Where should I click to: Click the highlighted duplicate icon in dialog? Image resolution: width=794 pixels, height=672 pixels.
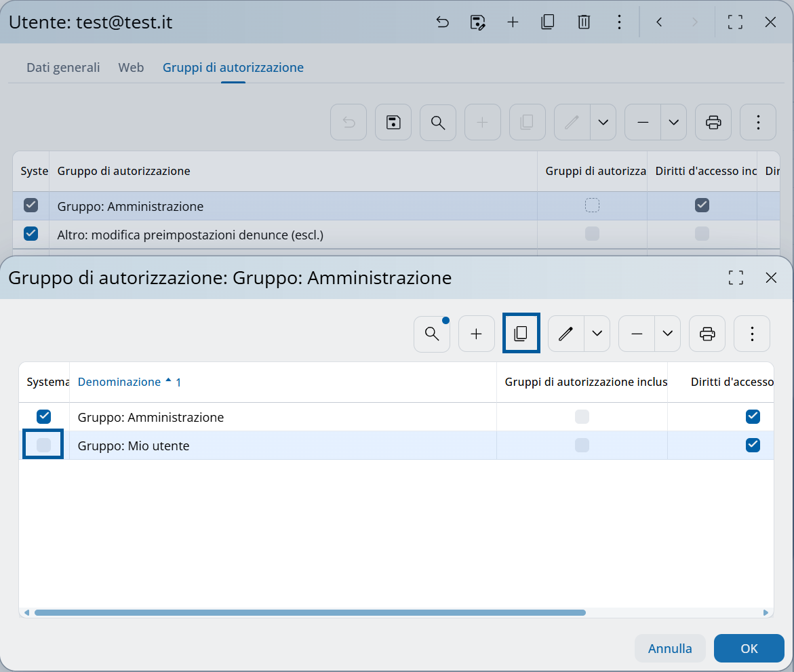click(521, 334)
